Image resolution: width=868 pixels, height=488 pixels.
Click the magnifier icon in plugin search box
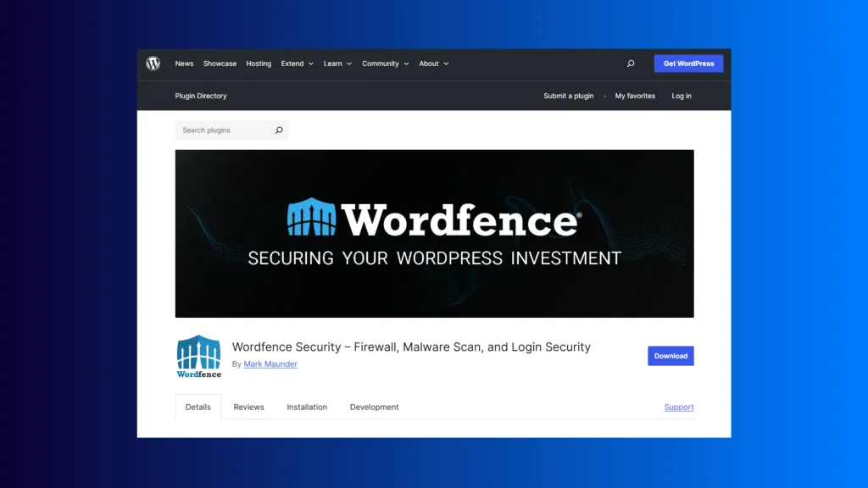279,130
